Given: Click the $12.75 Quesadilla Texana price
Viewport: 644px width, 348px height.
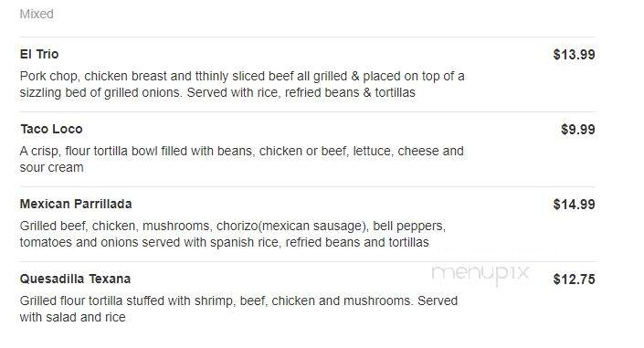Looking at the screenshot, I should 574,279.
